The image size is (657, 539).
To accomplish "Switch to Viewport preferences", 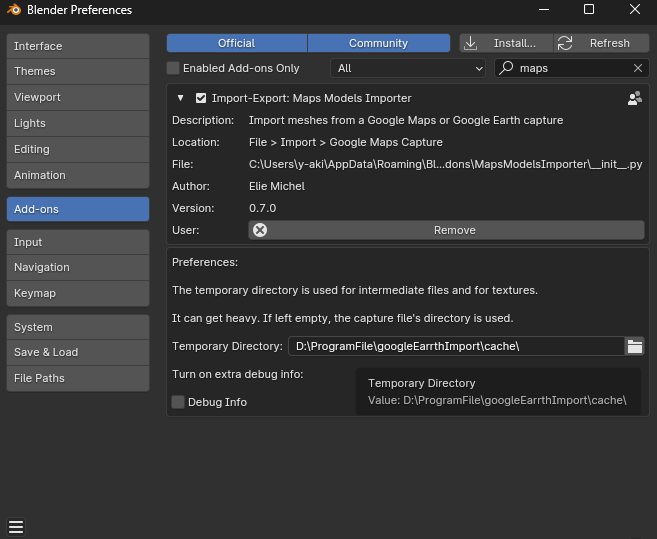I will point(78,97).
